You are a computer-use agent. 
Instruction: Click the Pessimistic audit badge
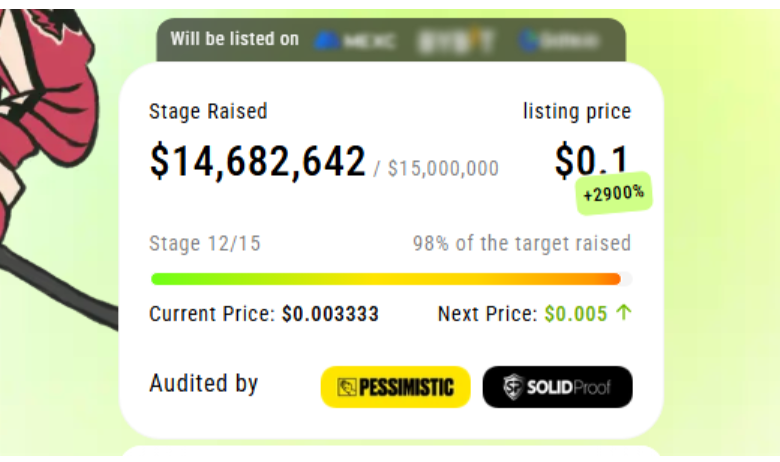pyautogui.click(x=395, y=387)
